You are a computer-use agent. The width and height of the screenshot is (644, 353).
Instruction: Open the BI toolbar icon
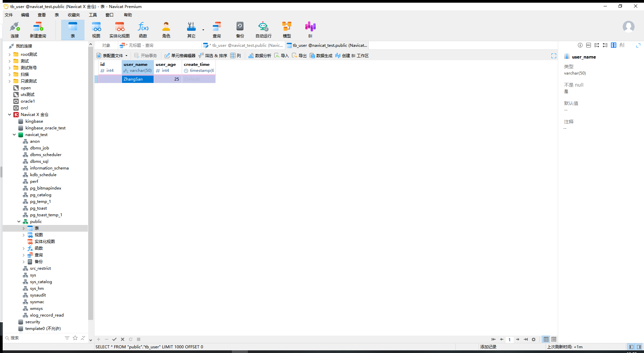point(310,30)
